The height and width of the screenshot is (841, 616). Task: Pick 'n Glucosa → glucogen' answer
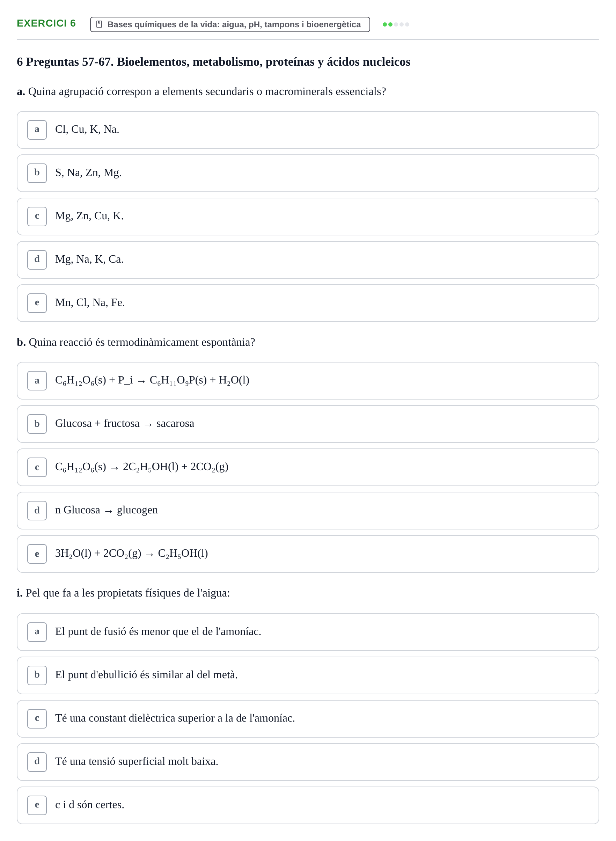[308, 510]
